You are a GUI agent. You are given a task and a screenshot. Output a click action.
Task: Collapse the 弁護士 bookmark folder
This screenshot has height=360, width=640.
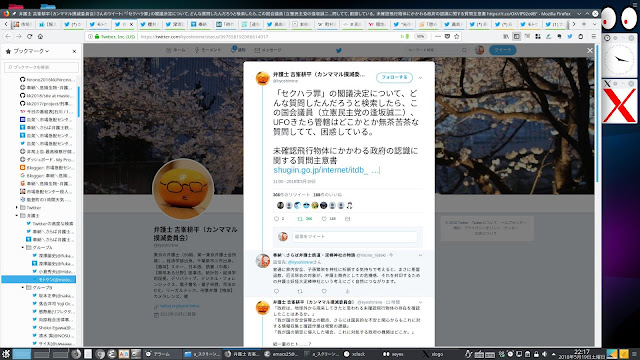[x=17, y=215]
